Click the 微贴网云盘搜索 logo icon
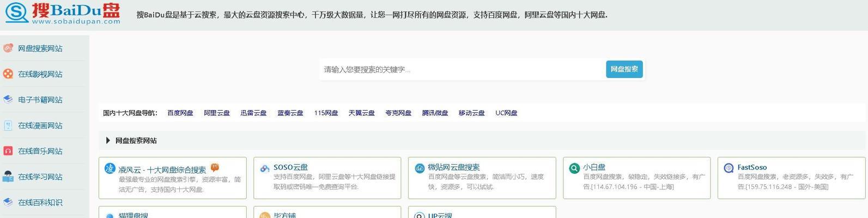The image size is (868, 218). pyautogui.click(x=420, y=168)
